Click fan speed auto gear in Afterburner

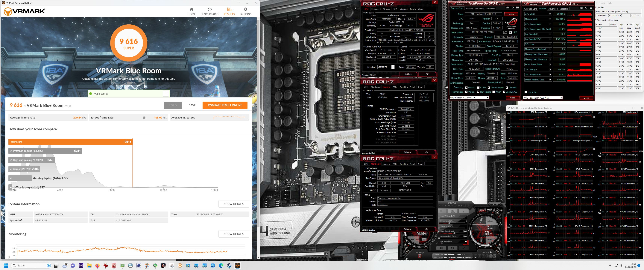coord(437,243)
